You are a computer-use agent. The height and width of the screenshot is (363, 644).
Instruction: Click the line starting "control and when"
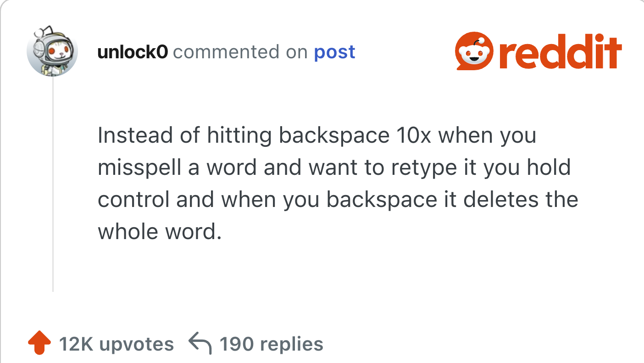tap(338, 200)
